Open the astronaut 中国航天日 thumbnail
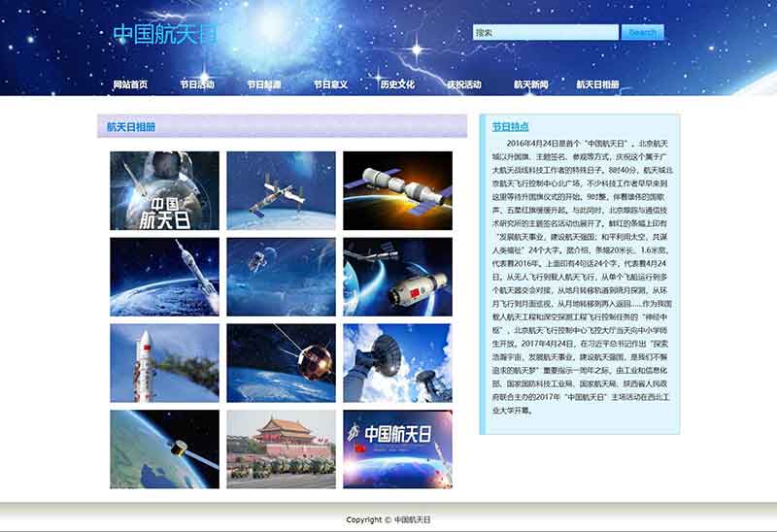This screenshot has height=532, width=777. tap(164, 190)
